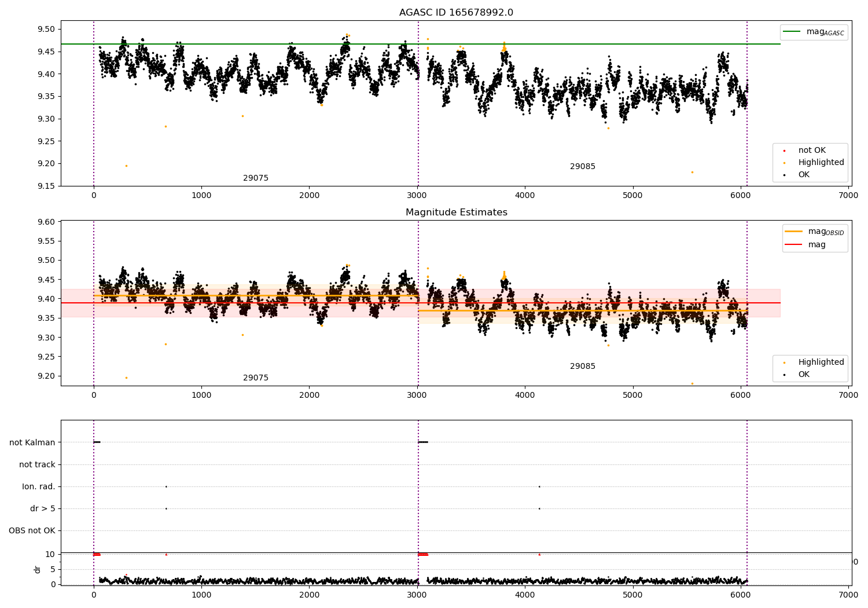Click the 'not Kalman' row label
Screen dimensions: 868x608
click(32, 442)
